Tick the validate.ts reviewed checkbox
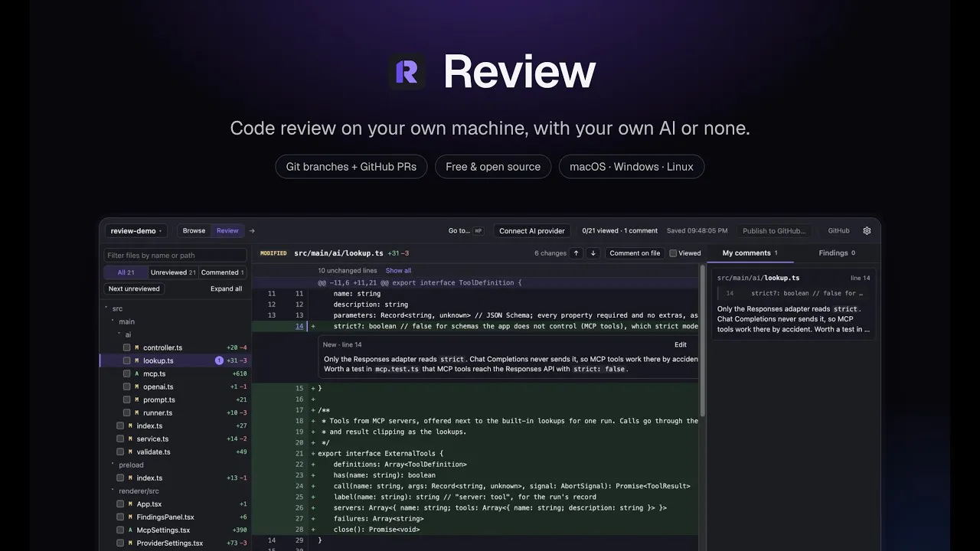 tap(120, 452)
